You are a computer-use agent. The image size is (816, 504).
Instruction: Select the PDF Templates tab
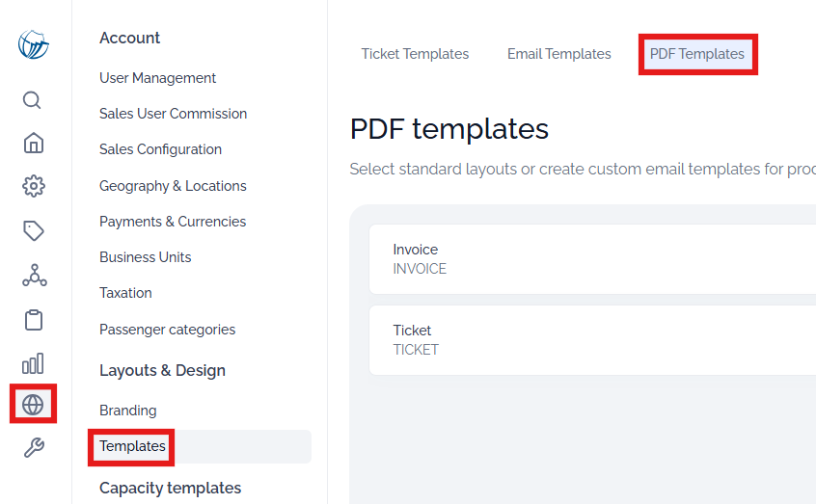tap(696, 54)
